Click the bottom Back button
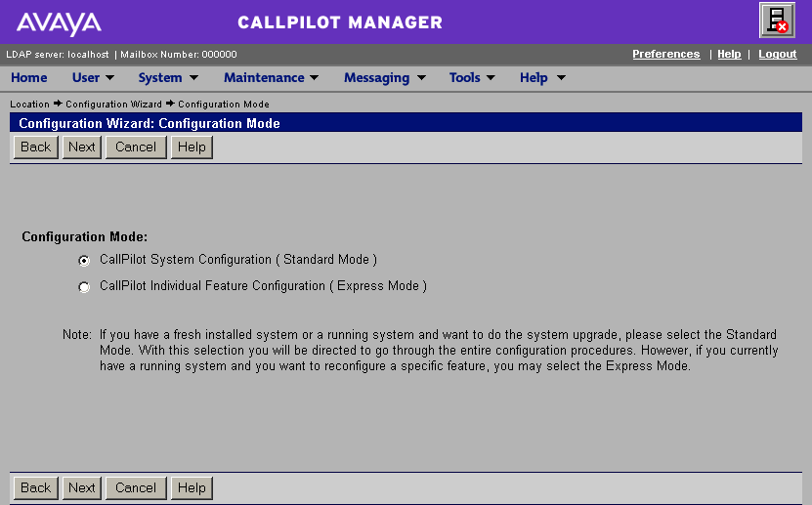 click(x=36, y=488)
